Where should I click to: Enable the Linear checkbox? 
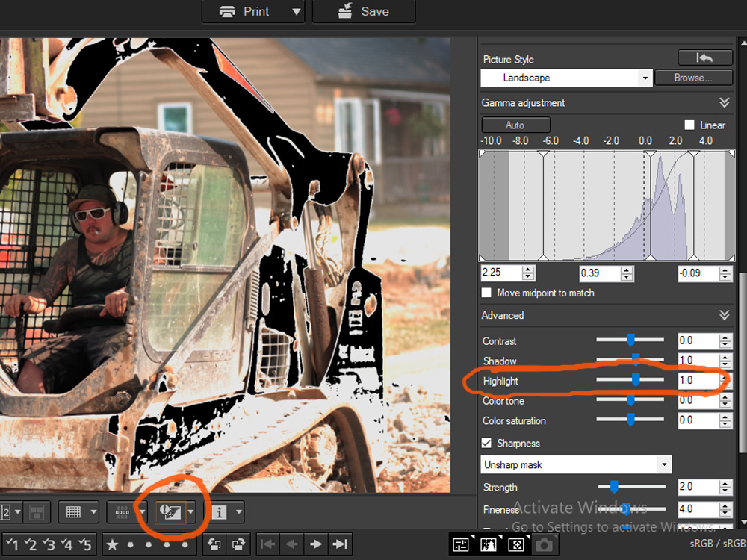click(x=691, y=125)
